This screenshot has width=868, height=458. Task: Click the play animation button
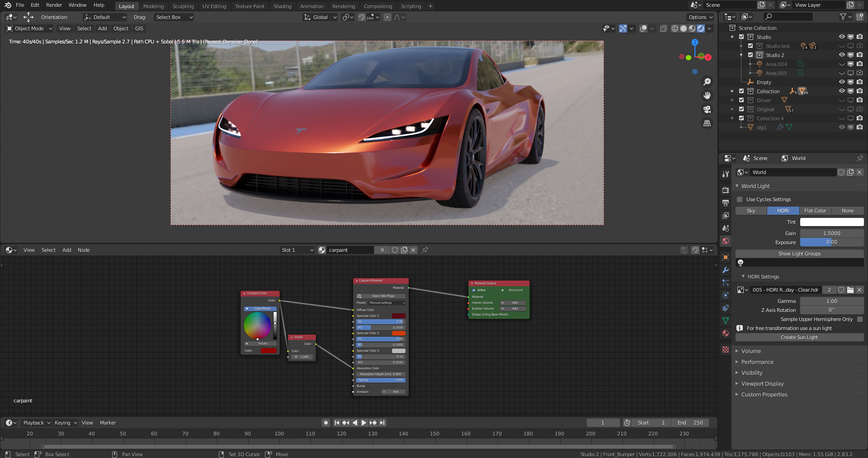[x=364, y=423]
